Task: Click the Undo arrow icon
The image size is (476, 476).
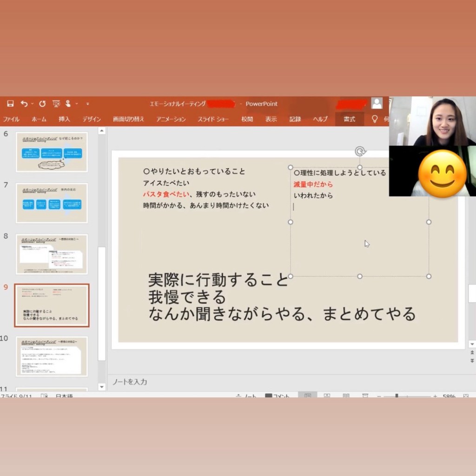Action: [24, 104]
